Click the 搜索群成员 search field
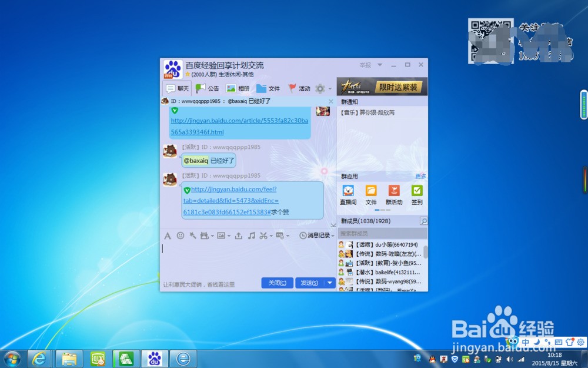Viewport: 588px width, 368px height. coord(383,233)
